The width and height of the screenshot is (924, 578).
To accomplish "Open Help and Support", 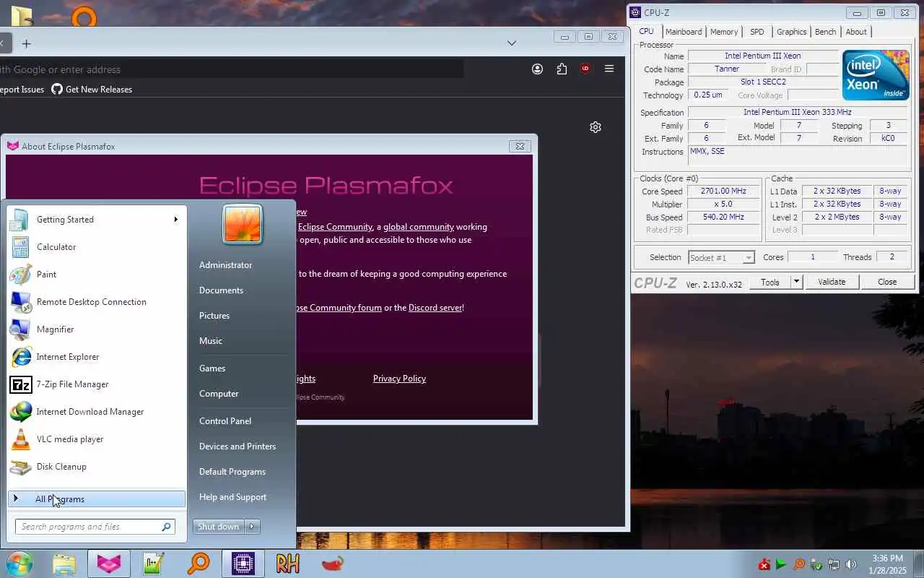I will (232, 497).
